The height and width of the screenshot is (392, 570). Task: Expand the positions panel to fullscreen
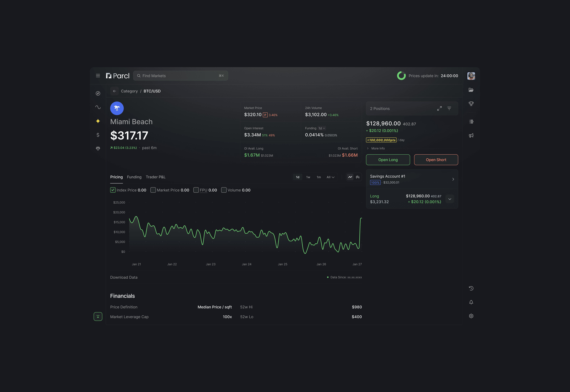(x=439, y=108)
